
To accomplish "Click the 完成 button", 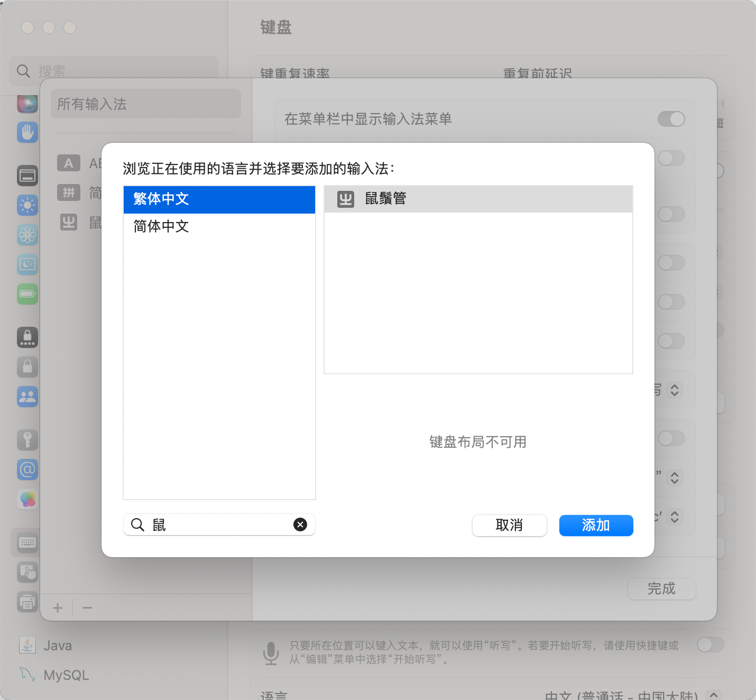I will click(662, 589).
